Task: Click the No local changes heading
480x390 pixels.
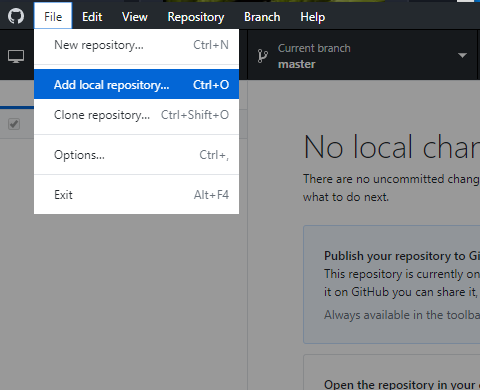Action: (x=392, y=147)
